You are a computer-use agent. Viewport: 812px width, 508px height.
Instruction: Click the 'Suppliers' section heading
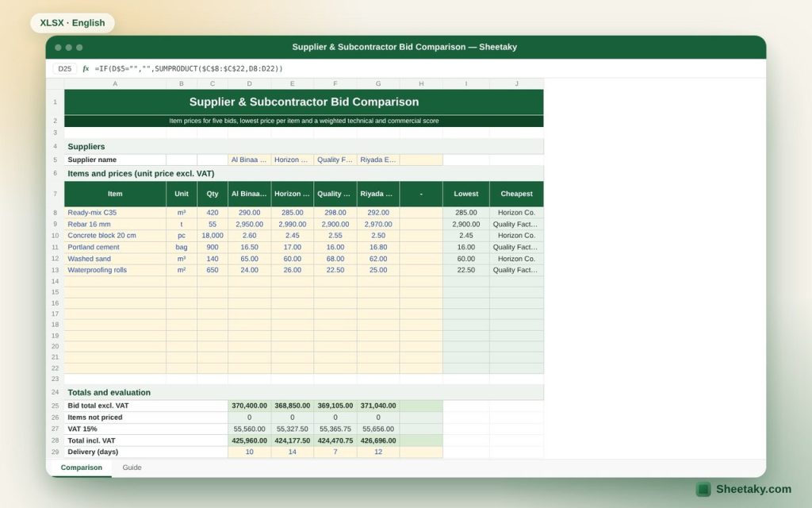304,147
